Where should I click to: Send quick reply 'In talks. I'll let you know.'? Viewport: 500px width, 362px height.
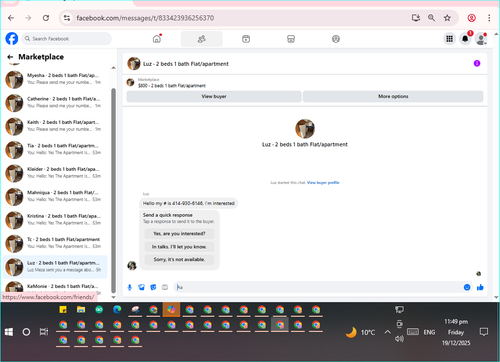coord(179,247)
